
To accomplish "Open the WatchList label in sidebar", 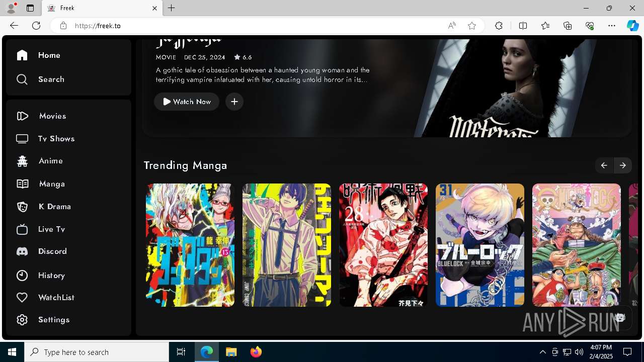I will point(56,298).
